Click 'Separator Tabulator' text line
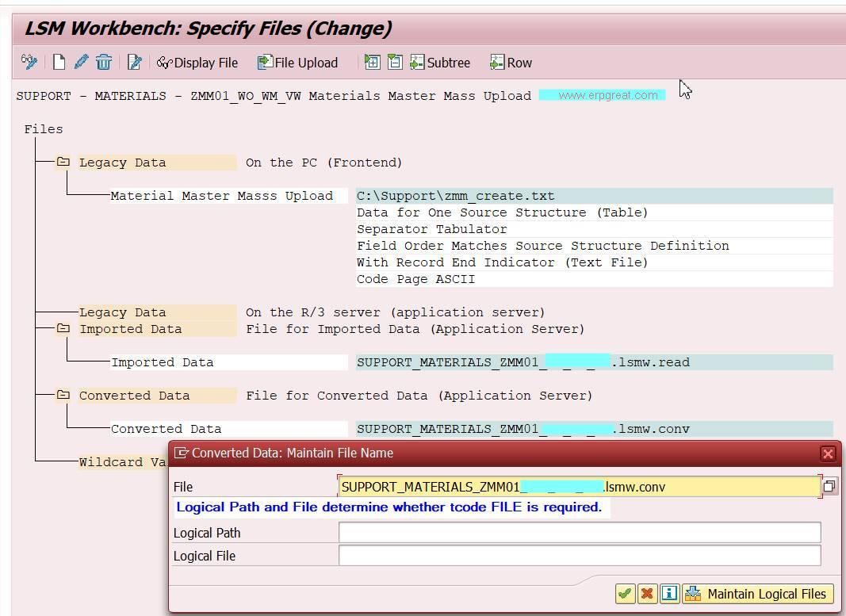Image resolution: width=846 pixels, height=616 pixels. pyautogui.click(x=431, y=229)
